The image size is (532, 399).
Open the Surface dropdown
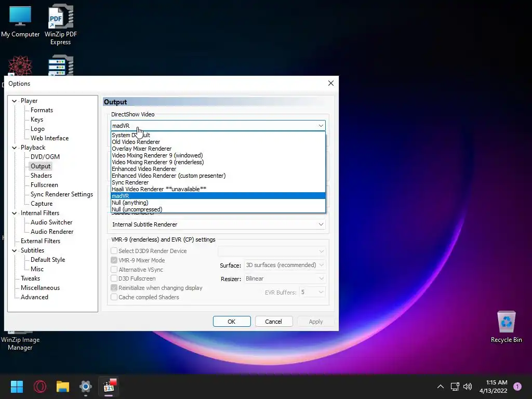click(x=285, y=265)
